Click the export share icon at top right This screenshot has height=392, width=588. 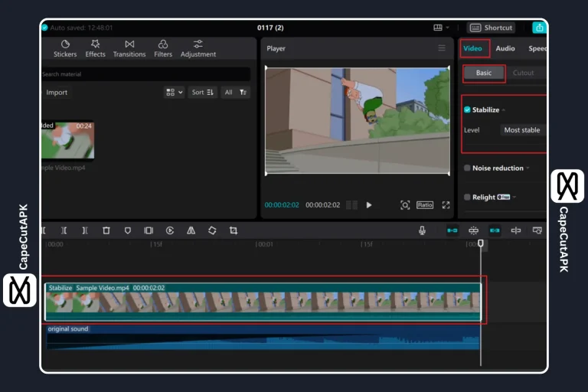coord(539,28)
